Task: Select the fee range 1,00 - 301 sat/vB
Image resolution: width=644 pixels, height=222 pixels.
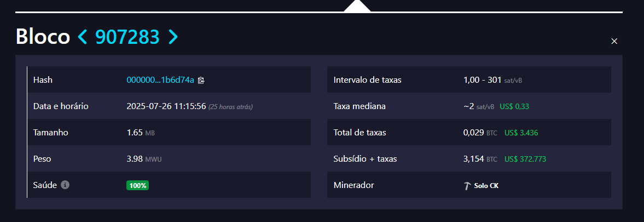Action: (x=492, y=80)
